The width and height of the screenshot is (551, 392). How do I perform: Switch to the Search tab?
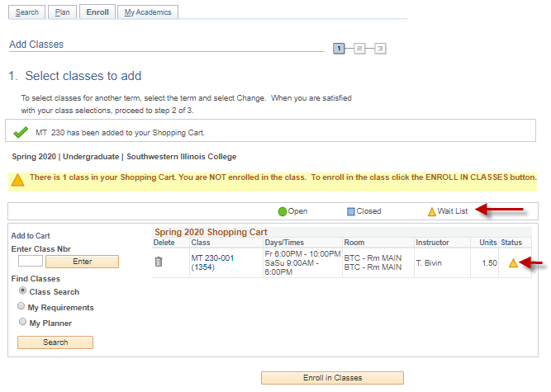(27, 12)
